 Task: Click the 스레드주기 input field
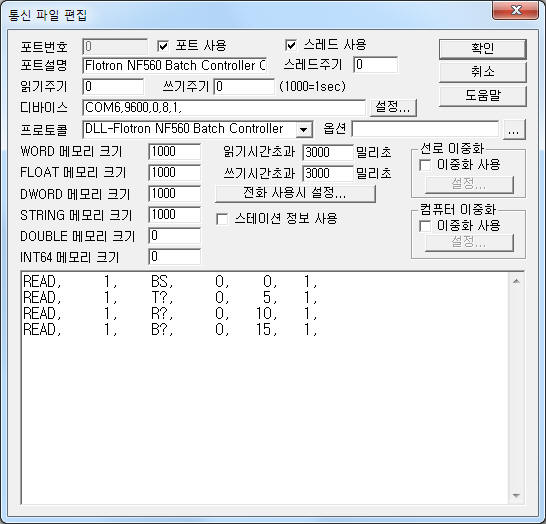376,65
